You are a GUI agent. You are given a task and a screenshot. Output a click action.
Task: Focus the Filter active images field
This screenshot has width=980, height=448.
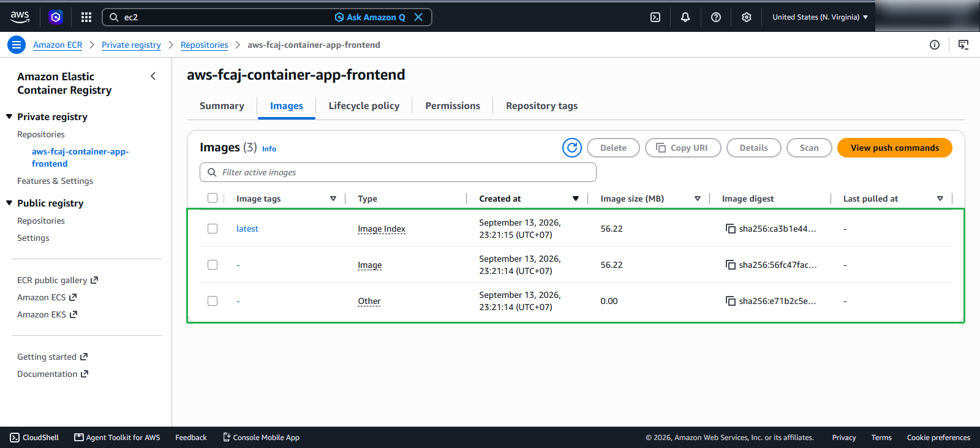398,172
